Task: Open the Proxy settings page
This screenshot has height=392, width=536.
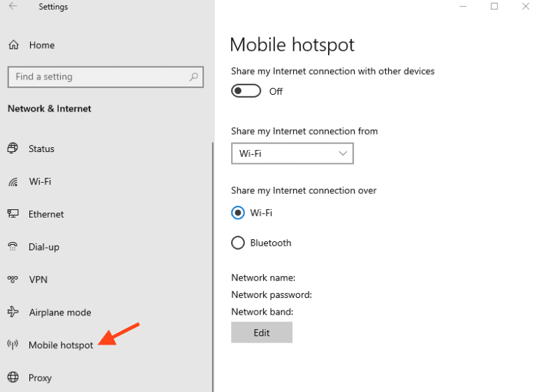Action: click(40, 378)
